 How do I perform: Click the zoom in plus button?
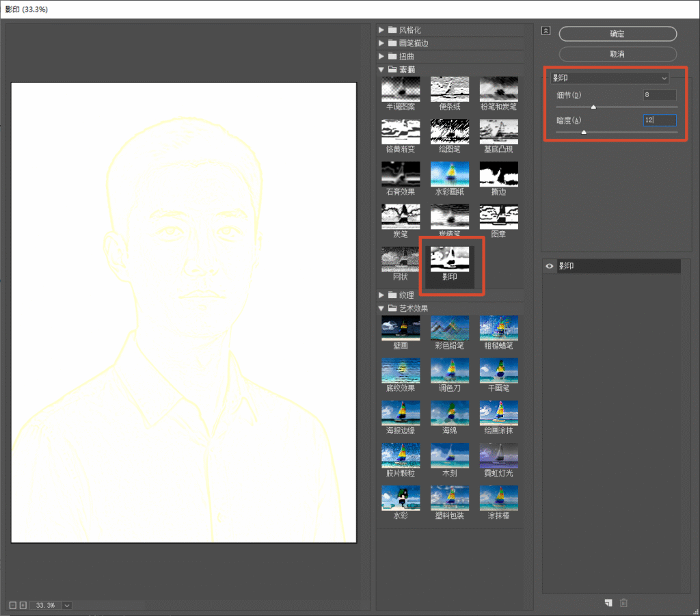pyautogui.click(x=23, y=605)
